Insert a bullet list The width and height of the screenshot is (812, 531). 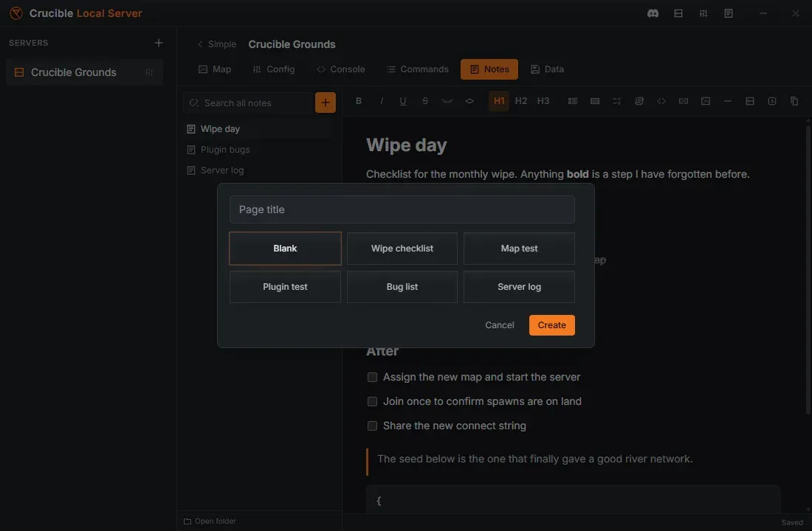(573, 101)
